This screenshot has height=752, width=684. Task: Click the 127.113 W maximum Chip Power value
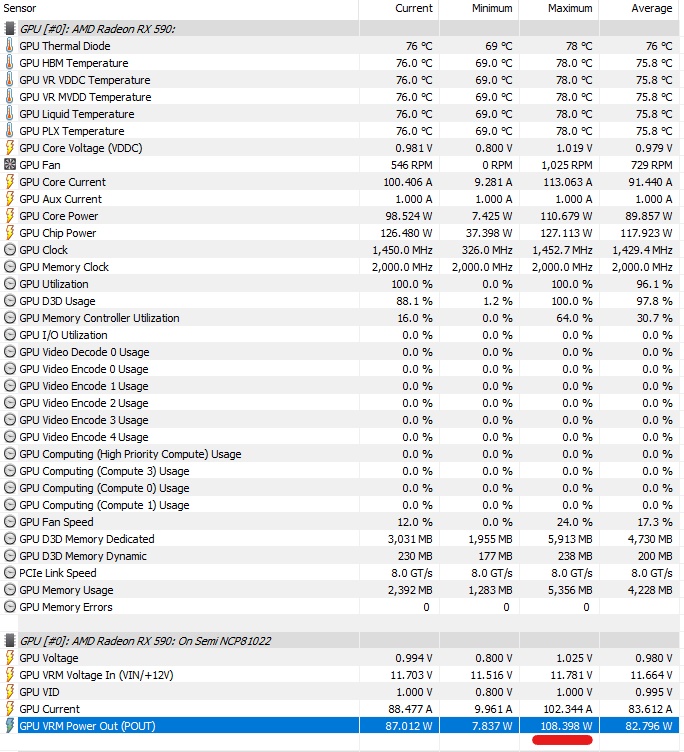click(x=566, y=233)
